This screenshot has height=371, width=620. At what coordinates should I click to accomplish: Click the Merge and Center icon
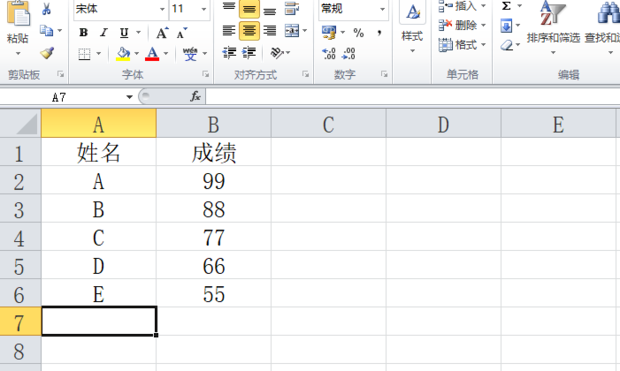292,31
